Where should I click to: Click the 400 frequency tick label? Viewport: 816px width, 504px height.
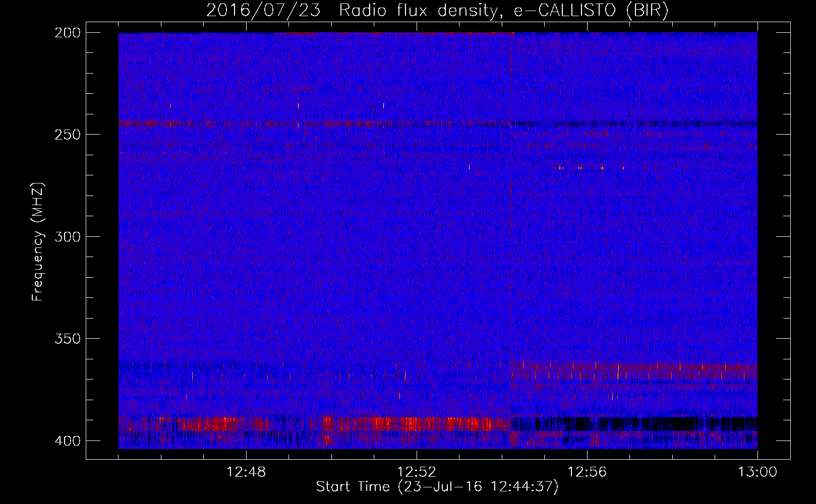67,441
